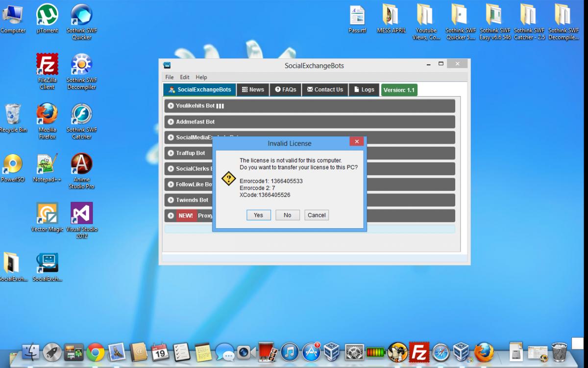This screenshot has width=588, height=368.
Task: Open Photo Booth icon in dock
Action: 268,352
